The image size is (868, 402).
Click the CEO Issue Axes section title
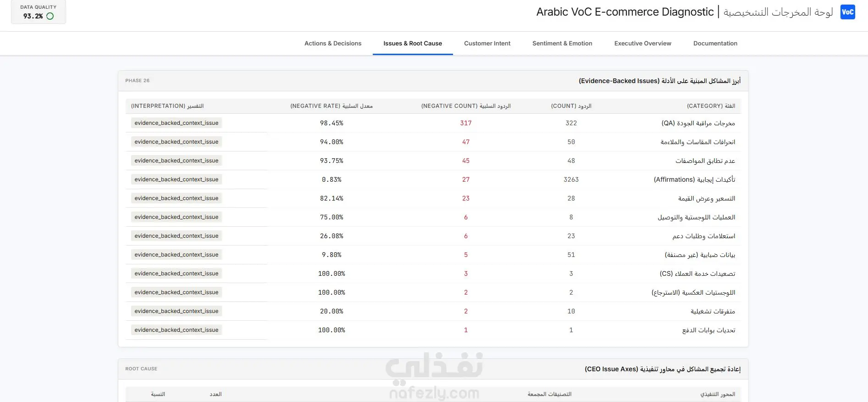pyautogui.click(x=663, y=369)
